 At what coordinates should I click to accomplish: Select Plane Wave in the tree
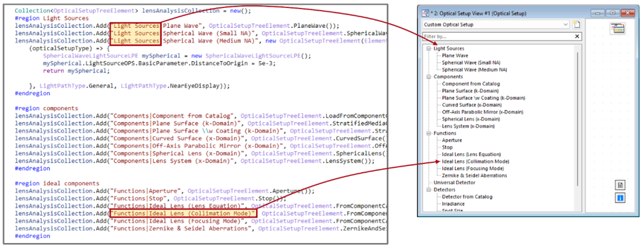tap(455, 56)
